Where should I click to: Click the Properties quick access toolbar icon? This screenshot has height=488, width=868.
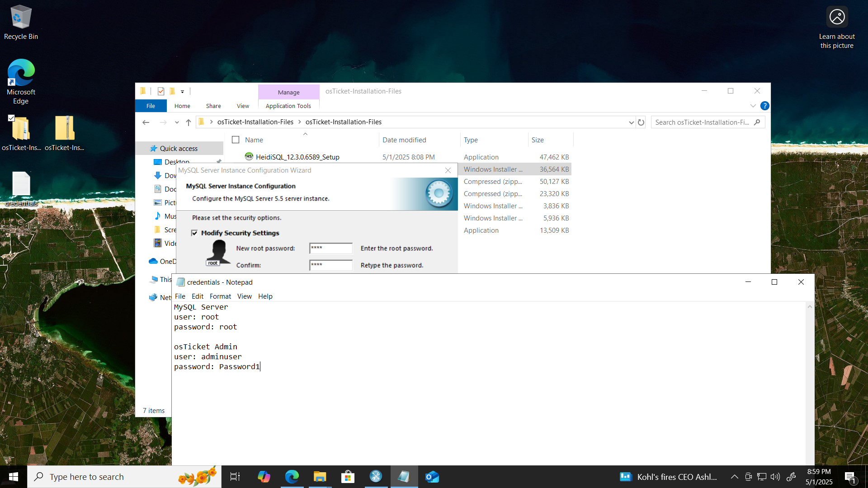point(161,91)
